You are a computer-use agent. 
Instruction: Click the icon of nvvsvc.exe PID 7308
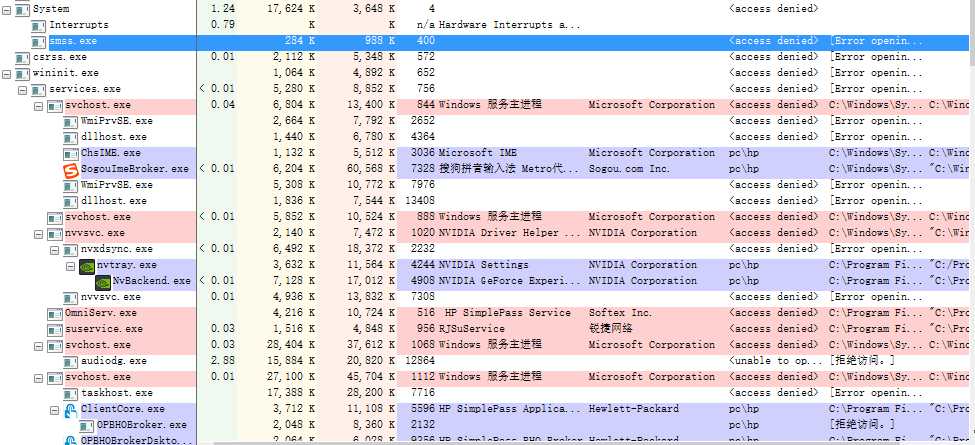click(71, 298)
